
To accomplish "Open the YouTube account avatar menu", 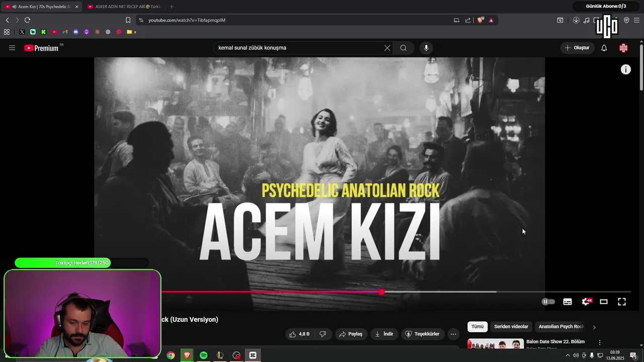I will [x=624, y=48].
